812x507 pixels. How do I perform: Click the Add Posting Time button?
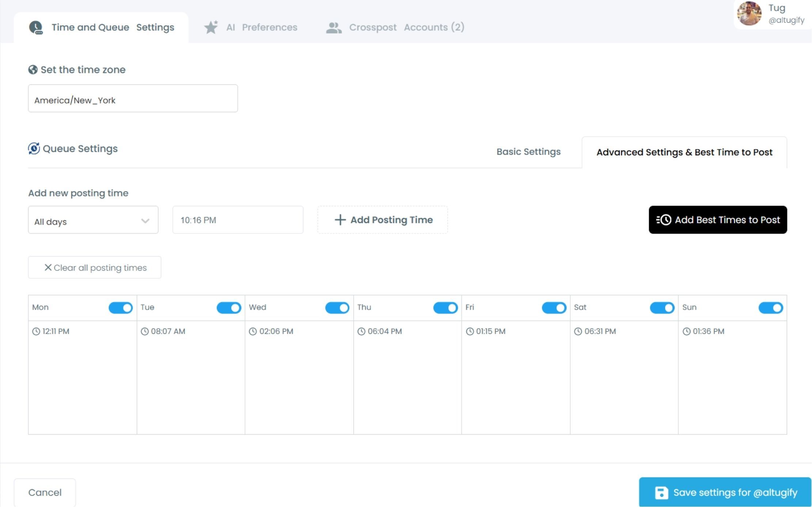coord(382,220)
